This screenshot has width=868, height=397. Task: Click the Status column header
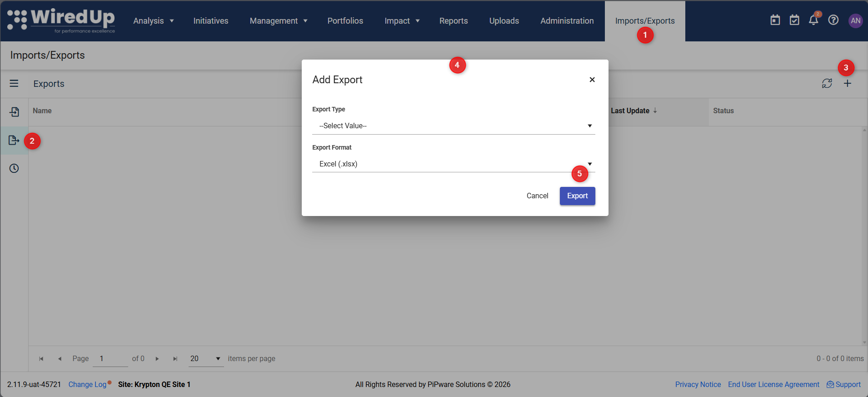coord(723,111)
